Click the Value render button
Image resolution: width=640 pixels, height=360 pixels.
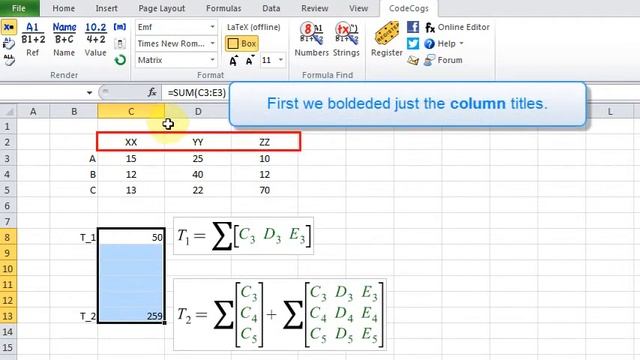(x=96, y=40)
